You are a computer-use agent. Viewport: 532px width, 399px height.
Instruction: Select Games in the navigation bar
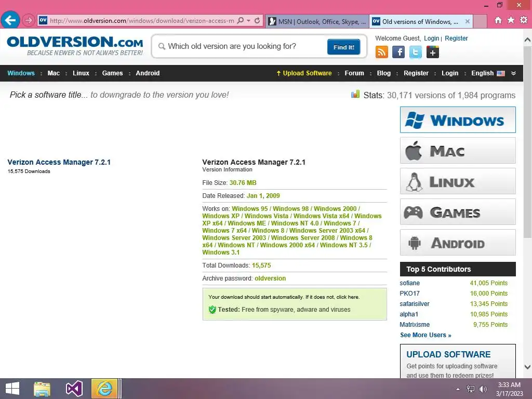pos(112,73)
